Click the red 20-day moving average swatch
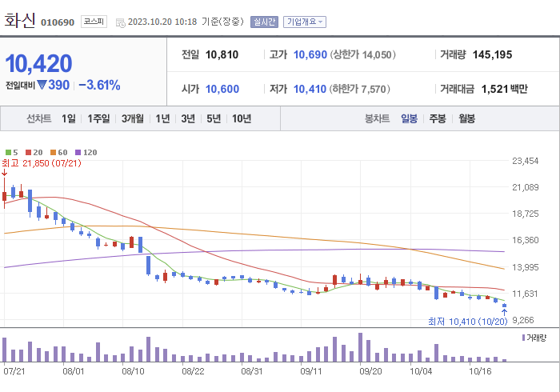 point(29,153)
